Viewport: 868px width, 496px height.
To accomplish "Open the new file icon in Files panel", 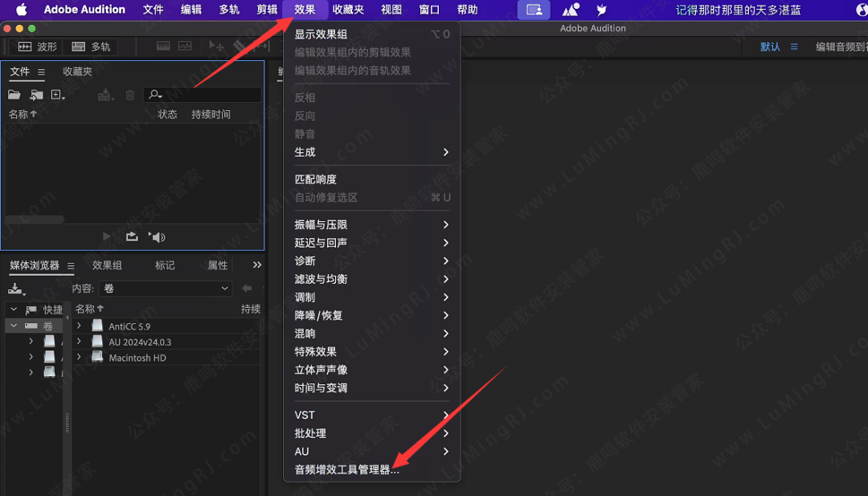I will [56, 95].
